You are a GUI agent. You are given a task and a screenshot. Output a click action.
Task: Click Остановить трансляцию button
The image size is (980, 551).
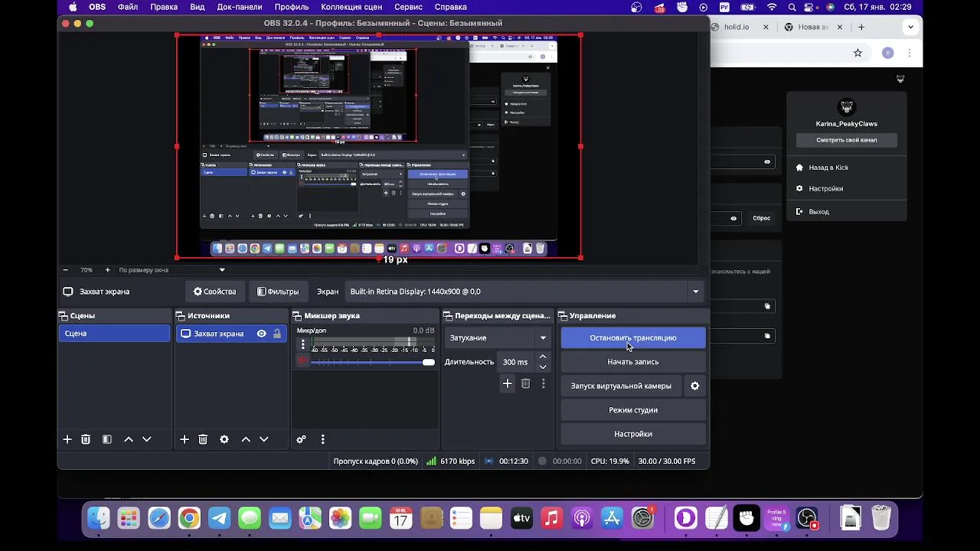pos(633,337)
